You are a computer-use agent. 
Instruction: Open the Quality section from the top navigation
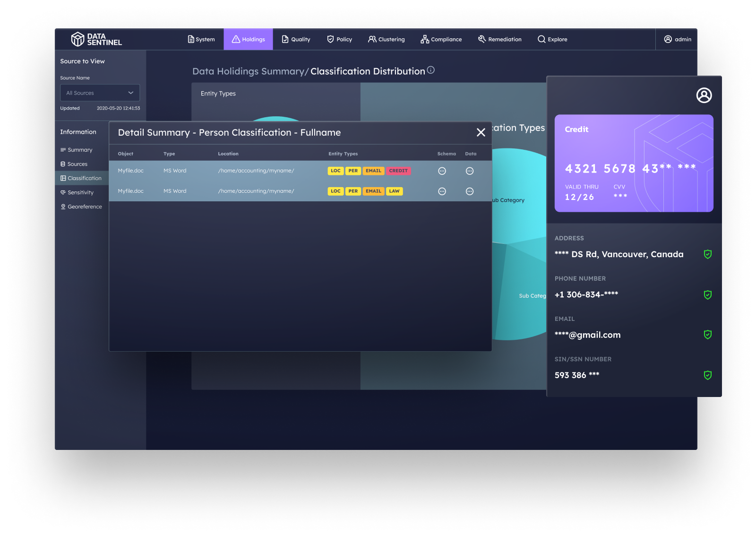tap(296, 39)
